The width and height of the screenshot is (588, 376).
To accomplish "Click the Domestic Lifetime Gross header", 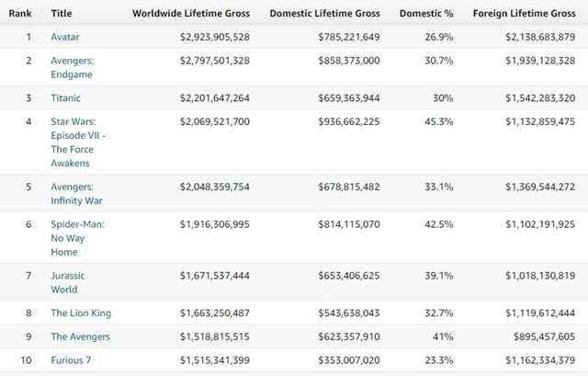I will tap(324, 13).
